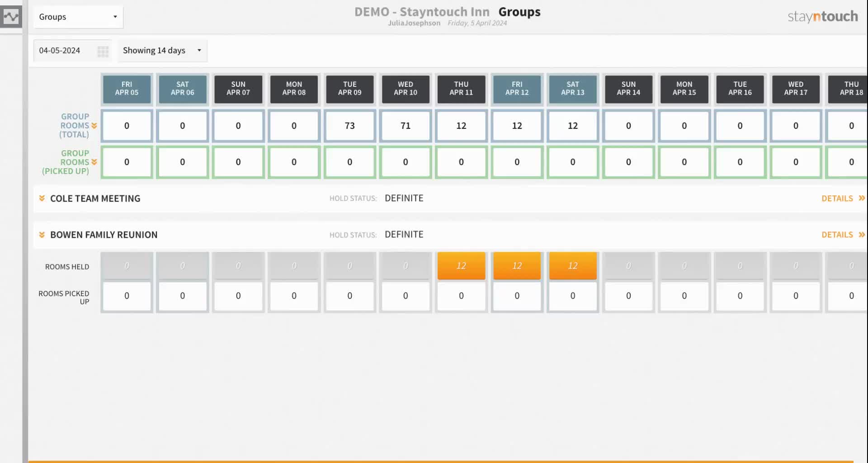Click the Bowen Family Reunion title

coord(104,235)
